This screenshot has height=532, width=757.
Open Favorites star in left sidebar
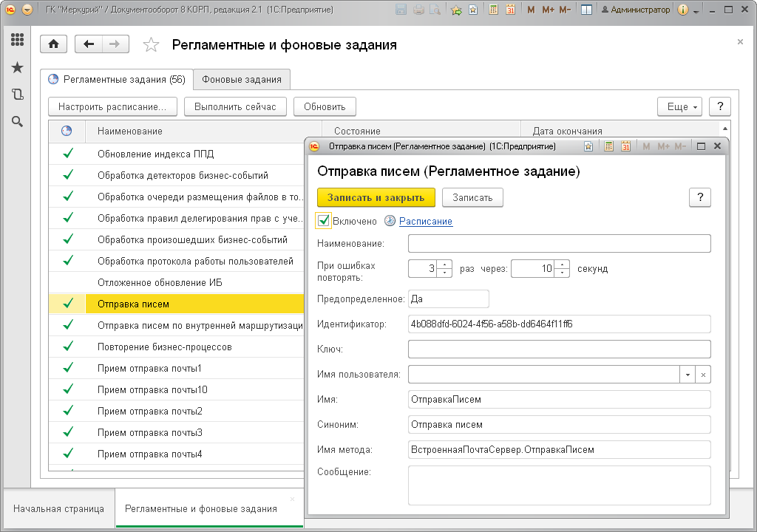18,67
